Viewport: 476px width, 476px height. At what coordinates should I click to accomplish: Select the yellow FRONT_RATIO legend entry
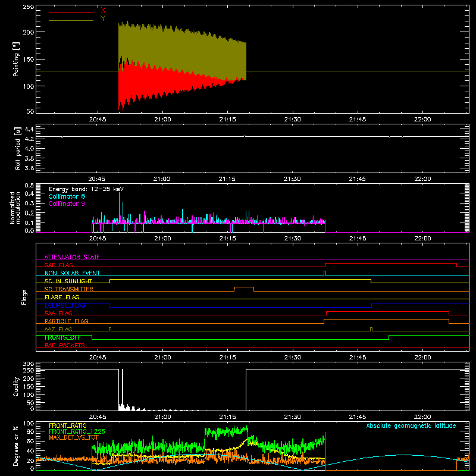point(68,425)
